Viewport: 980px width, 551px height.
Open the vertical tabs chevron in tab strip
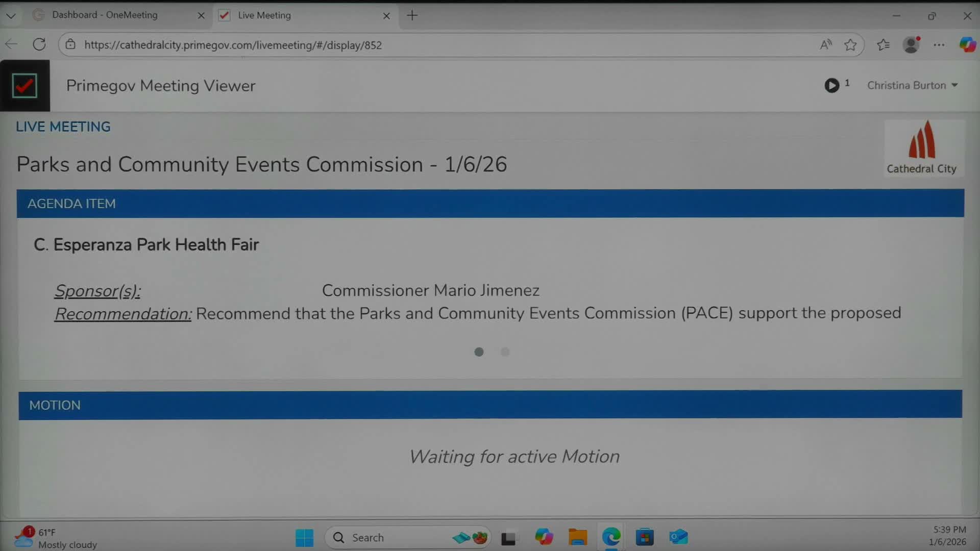click(x=11, y=16)
